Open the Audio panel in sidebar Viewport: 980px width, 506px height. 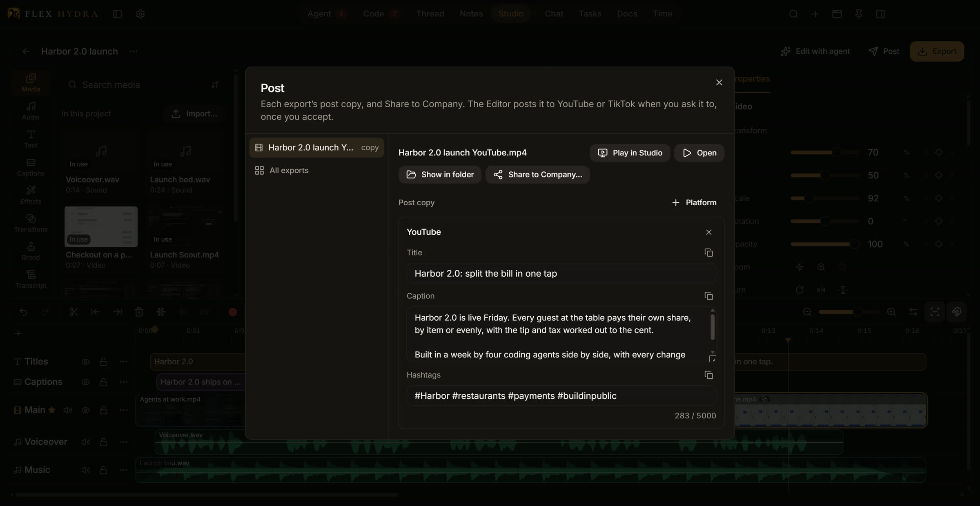pyautogui.click(x=31, y=111)
